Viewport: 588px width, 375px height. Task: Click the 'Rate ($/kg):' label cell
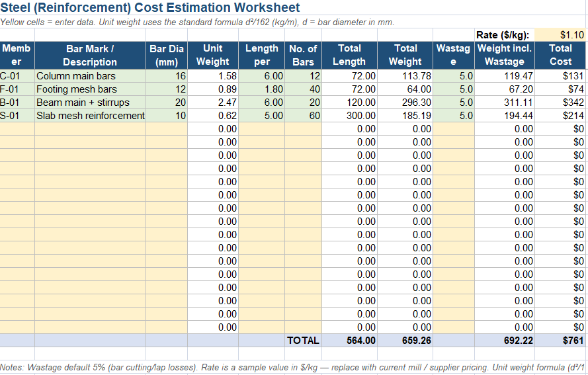tap(505, 35)
